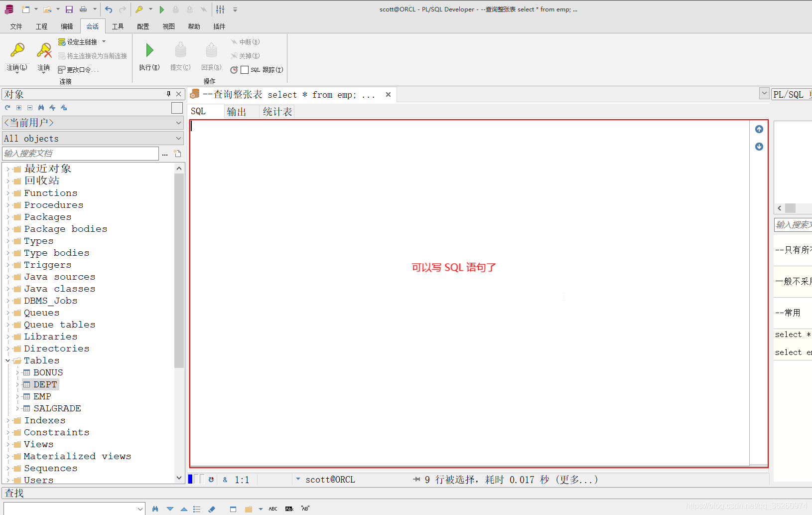Image resolution: width=812 pixels, height=515 pixels.
Task: Open preferences sliders icon in top toolbar
Action: (220, 9)
